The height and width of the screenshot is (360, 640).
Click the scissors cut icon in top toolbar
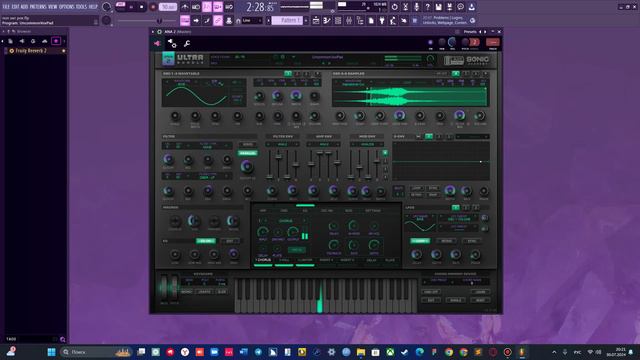coord(405,7)
